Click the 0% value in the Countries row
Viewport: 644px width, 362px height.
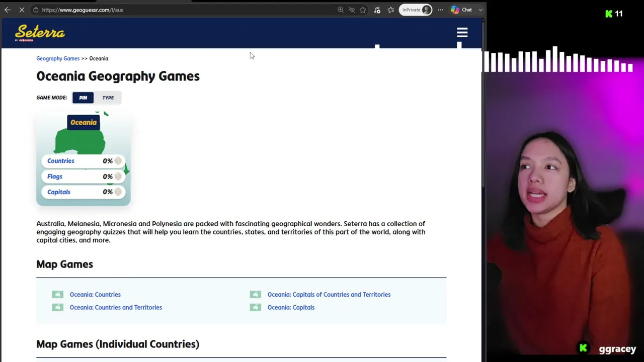point(108,161)
